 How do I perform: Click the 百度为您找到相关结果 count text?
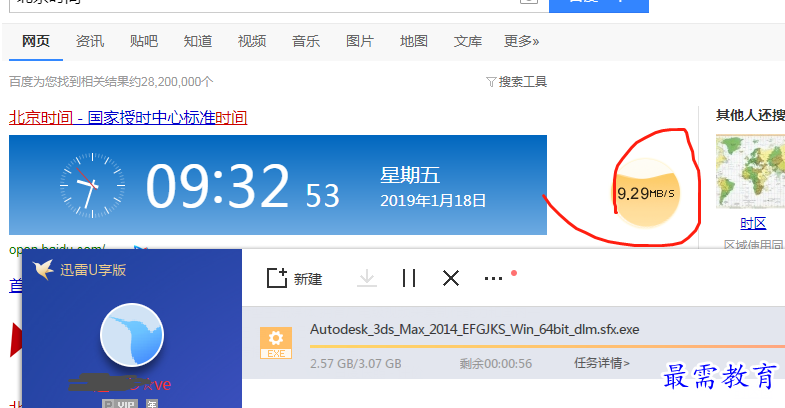coord(111,82)
